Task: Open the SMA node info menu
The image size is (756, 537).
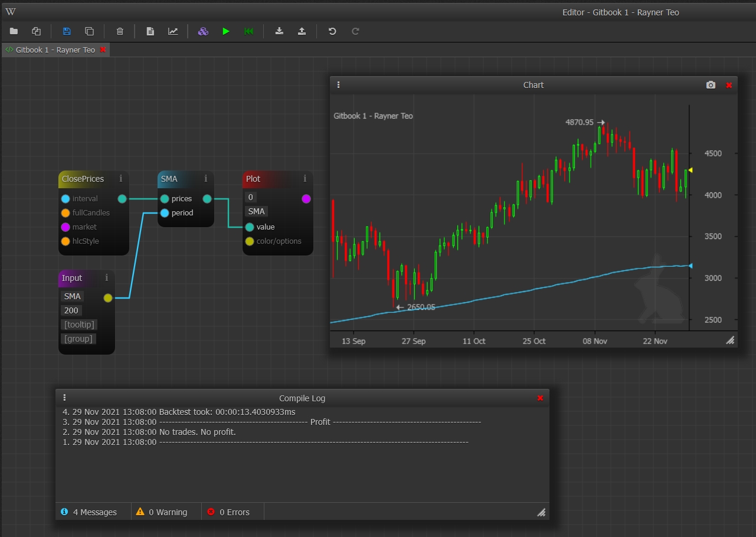Action: 206,179
